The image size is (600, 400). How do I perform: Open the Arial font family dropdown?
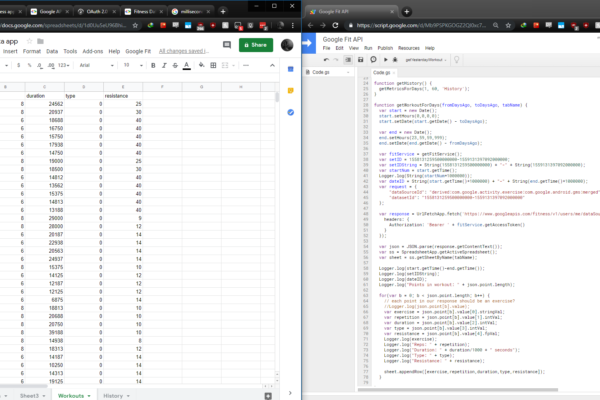coord(96,65)
